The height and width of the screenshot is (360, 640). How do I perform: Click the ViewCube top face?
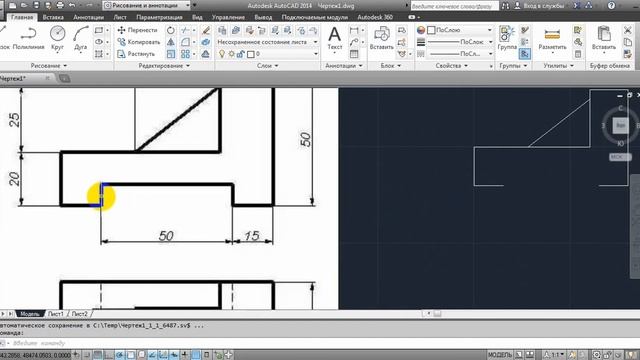pos(620,125)
